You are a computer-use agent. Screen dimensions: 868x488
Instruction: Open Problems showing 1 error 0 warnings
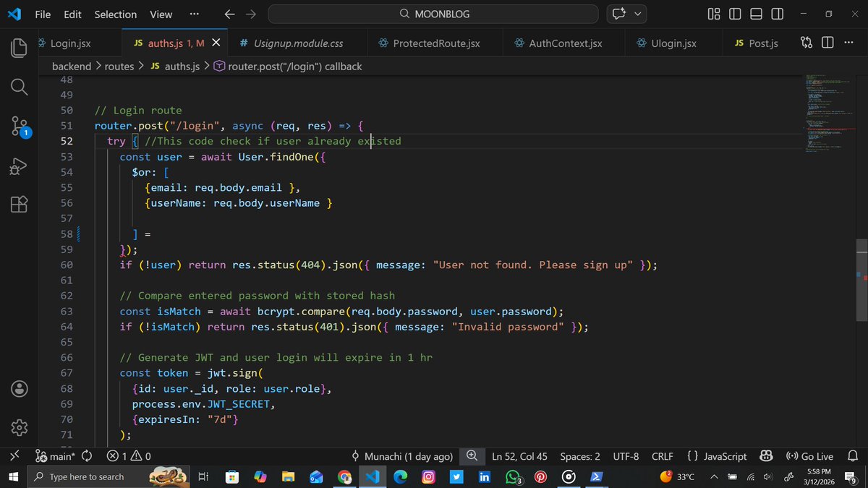tap(128, 456)
